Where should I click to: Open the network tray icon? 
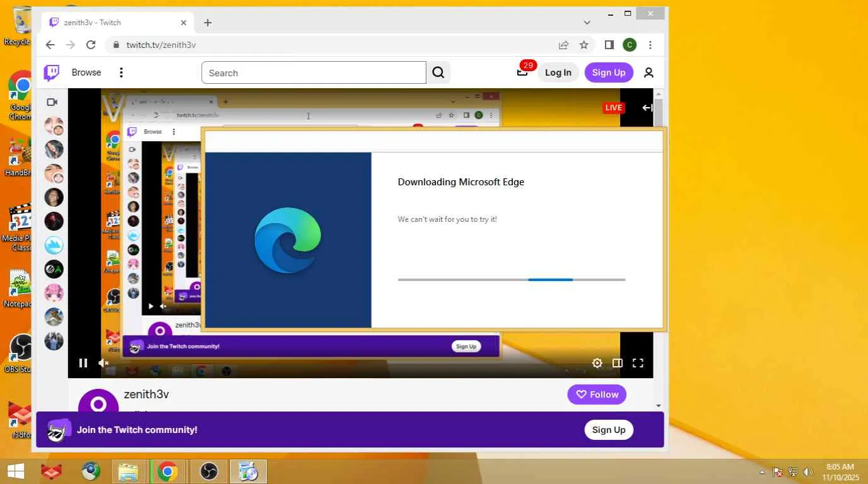(793, 472)
